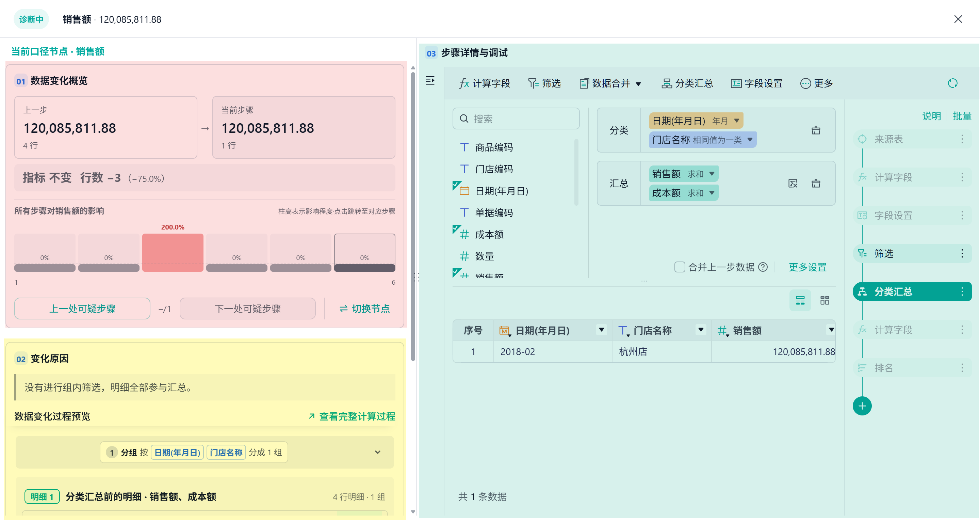Open the 门店名称 column header dropdown
The height and width of the screenshot is (521, 980).
700,330
